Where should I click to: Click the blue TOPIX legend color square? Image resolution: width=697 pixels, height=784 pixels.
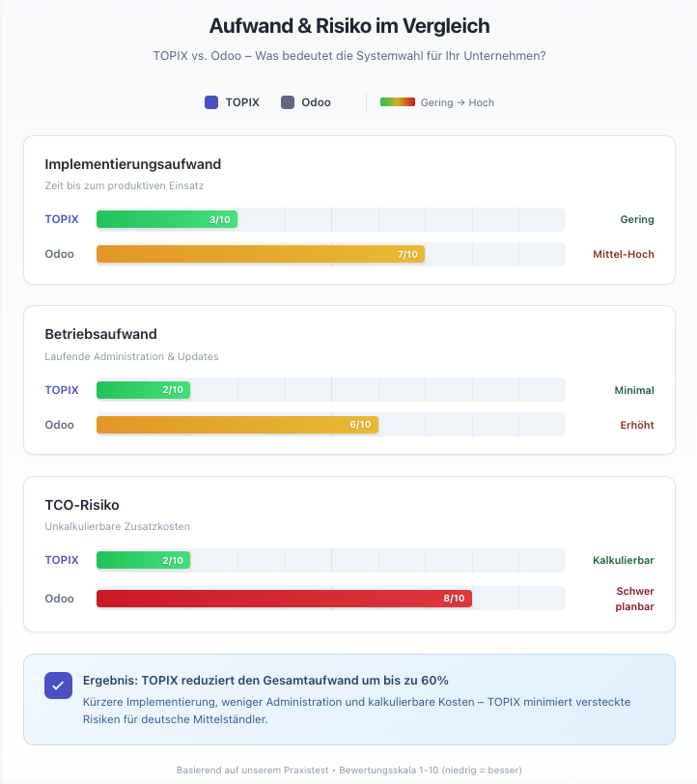point(211,102)
